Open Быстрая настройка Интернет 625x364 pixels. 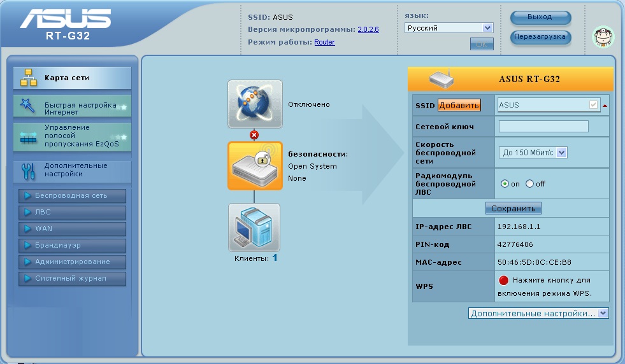click(x=72, y=106)
